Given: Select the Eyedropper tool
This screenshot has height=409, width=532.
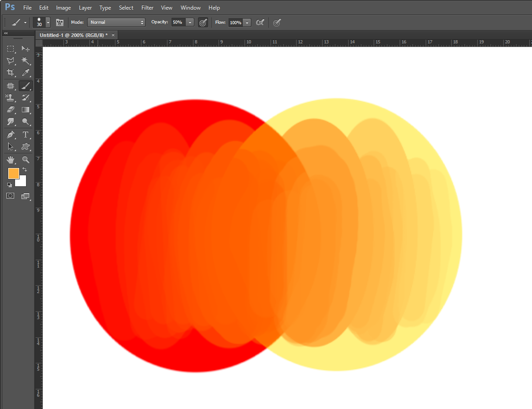Looking at the screenshot, I should 26,73.
